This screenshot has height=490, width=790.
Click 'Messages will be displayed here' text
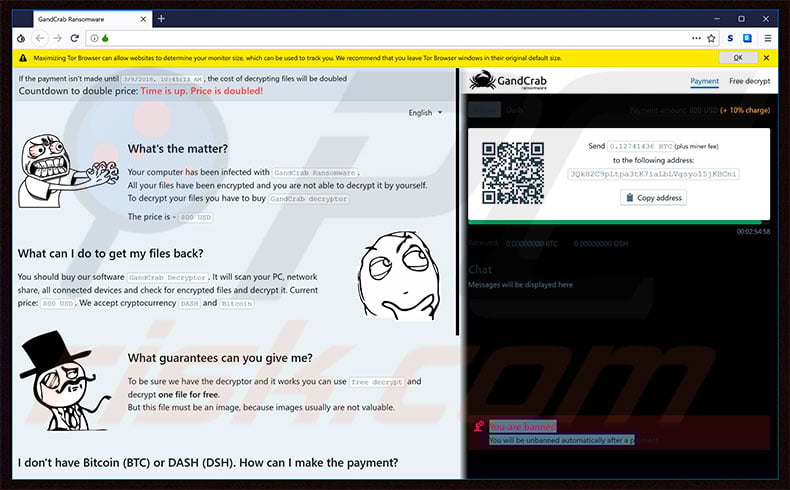coord(520,285)
